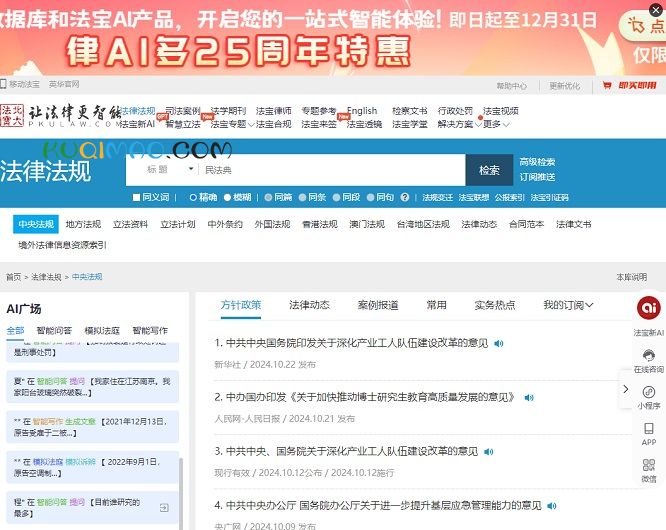
Task: Switch to the 合同范本 tab
Action: pyautogui.click(x=526, y=224)
